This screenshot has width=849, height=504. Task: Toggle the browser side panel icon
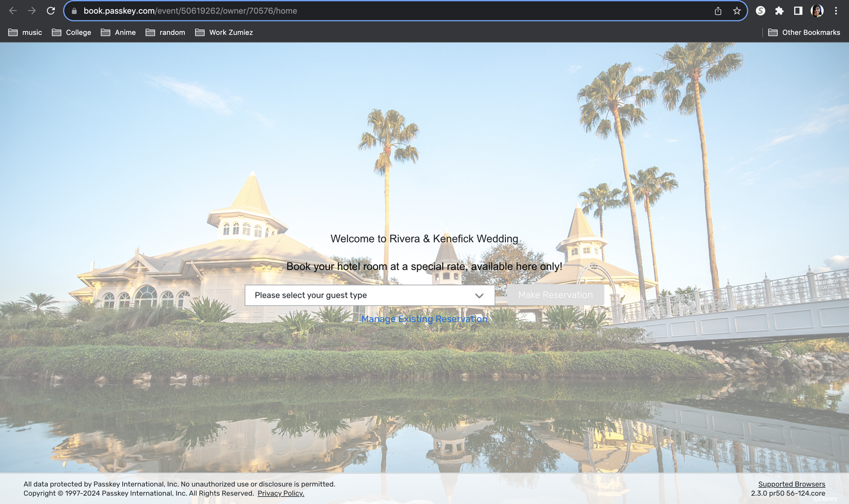coord(798,11)
